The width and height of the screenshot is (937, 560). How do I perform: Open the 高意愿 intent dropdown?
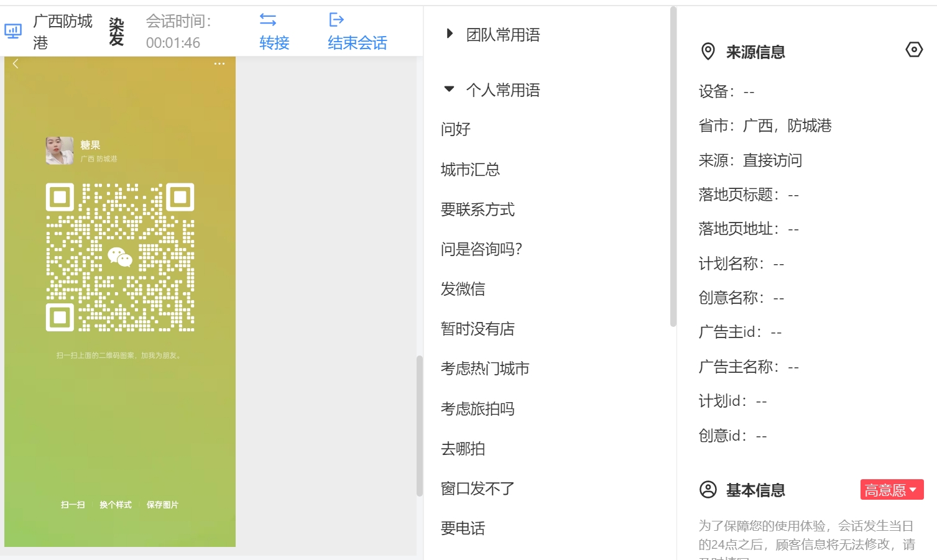(x=892, y=490)
